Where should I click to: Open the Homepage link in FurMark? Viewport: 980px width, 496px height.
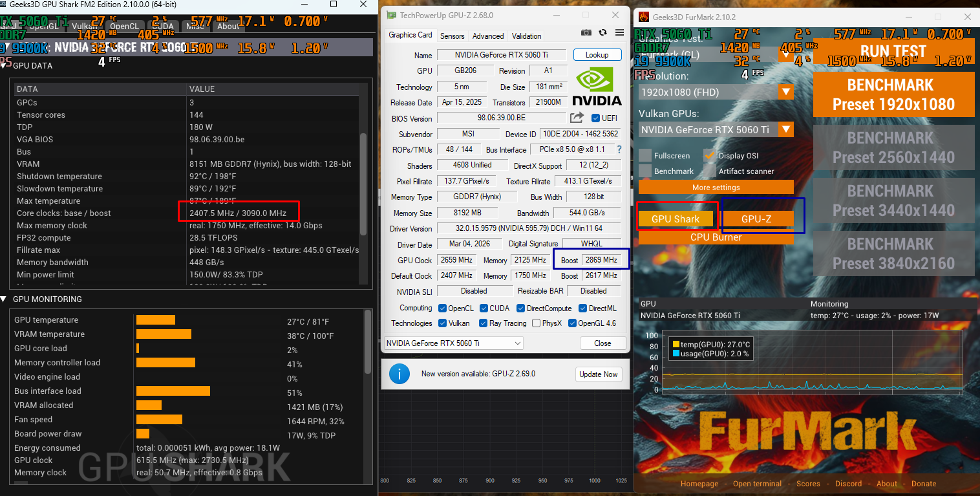pos(699,484)
